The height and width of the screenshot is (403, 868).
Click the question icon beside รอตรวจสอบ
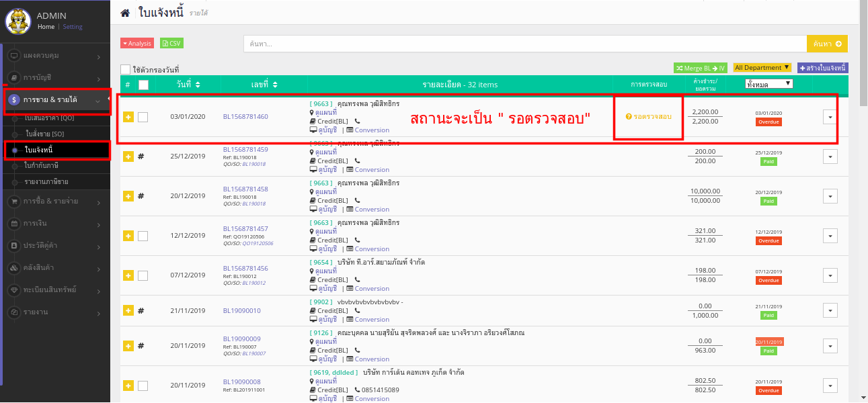coord(629,117)
